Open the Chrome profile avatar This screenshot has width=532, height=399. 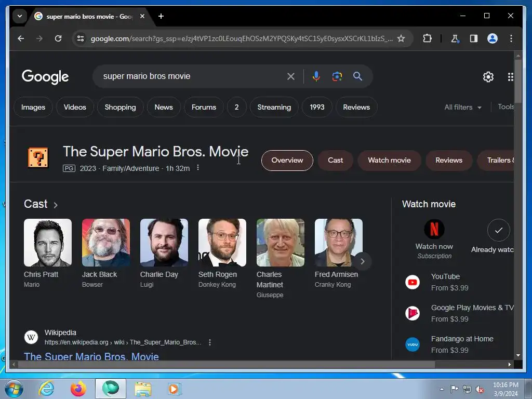tap(493, 38)
